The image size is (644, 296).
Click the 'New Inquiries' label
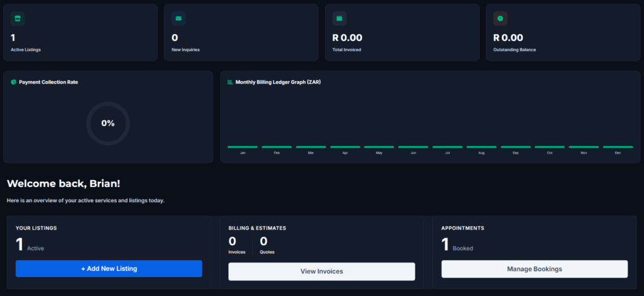pos(186,50)
